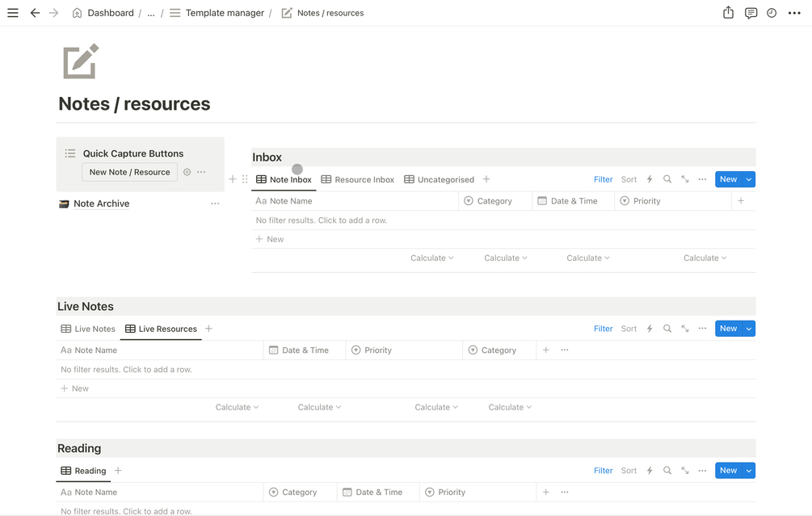Switch to the Uncategorised tab
This screenshot has width=812, height=516.
click(439, 179)
